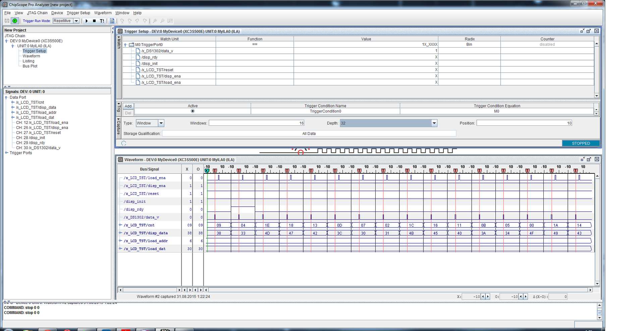Iconify the Waveform internal window
Viewport: 644px width, 331px height.
click(583, 159)
